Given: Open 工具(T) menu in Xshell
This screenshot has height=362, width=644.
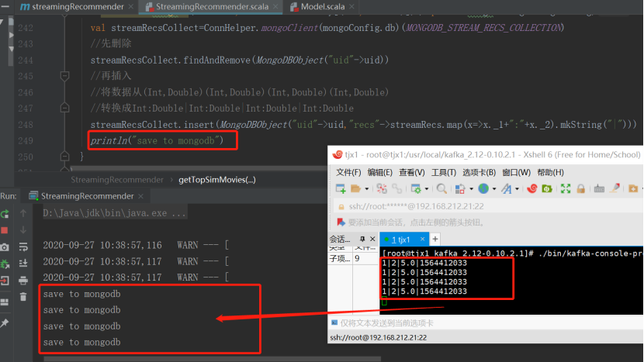Looking at the screenshot, I should (x=444, y=172).
